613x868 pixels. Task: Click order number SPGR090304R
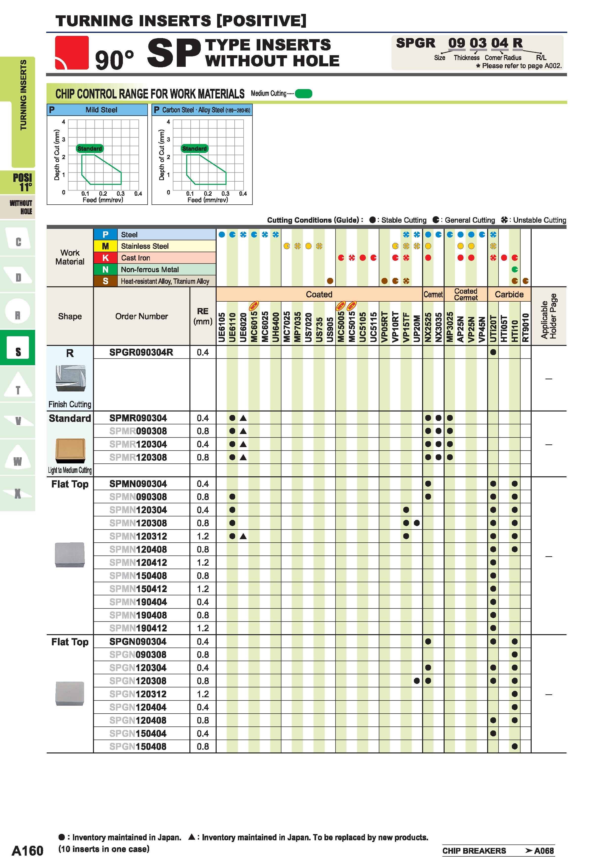coord(141,352)
